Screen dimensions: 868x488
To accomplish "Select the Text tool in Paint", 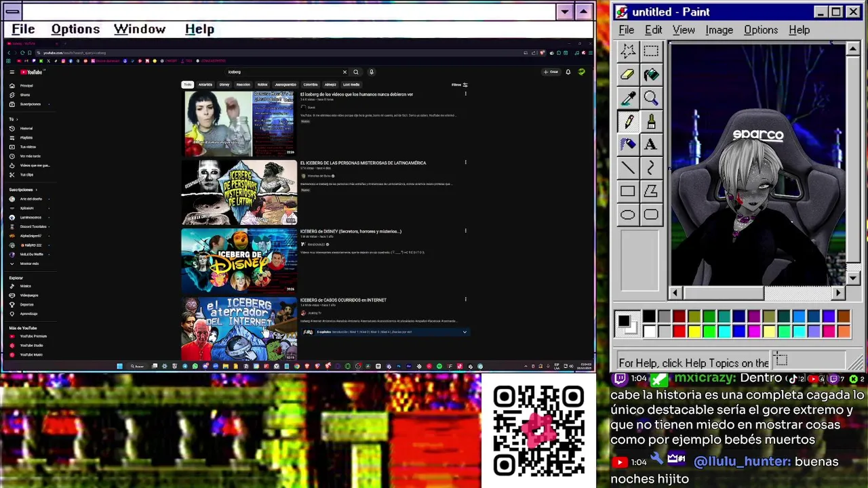I will click(x=651, y=144).
